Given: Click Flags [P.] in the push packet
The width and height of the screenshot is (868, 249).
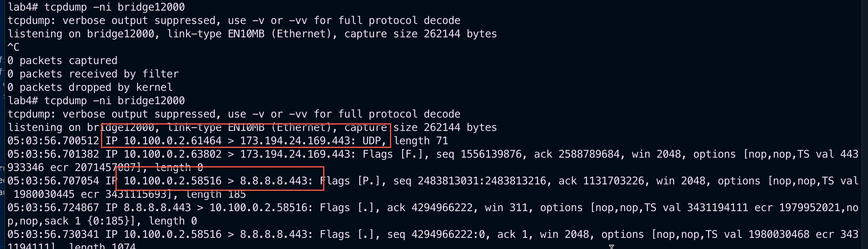Looking at the screenshot, I should click(353, 180).
